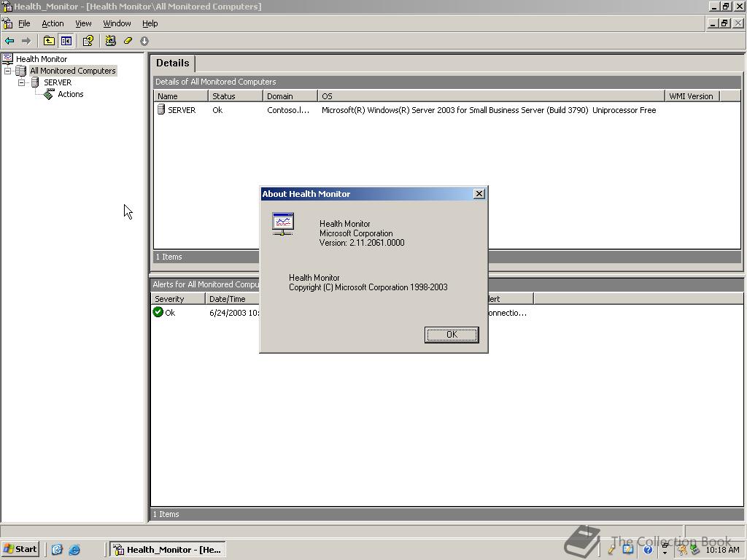Sort by the Name column header
The height and width of the screenshot is (560, 747).
pos(181,96)
